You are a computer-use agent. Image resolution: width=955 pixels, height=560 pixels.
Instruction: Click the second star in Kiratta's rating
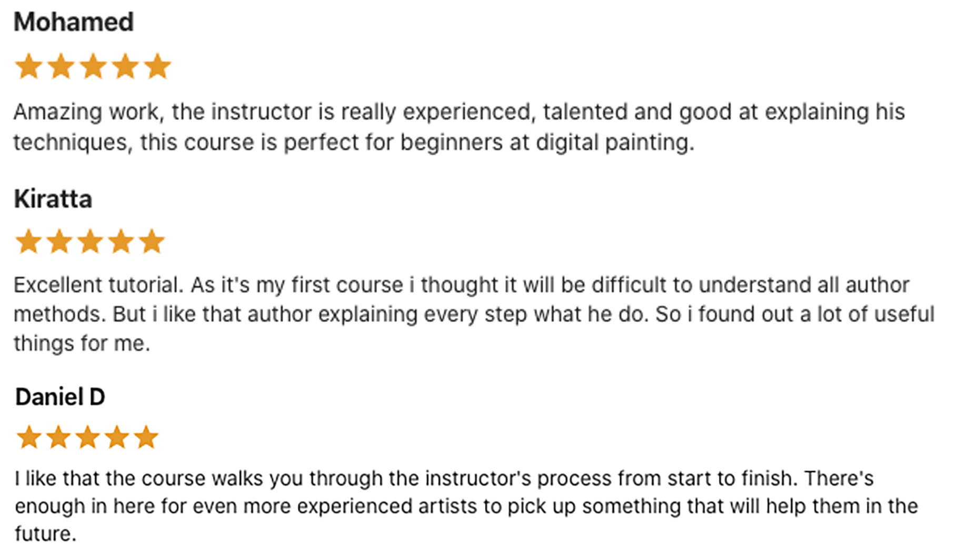[59, 242]
